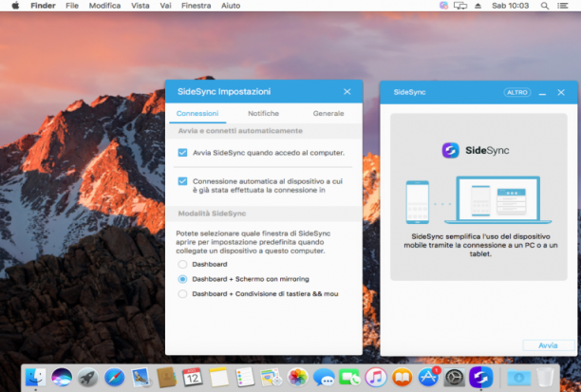This screenshot has height=392, width=581.
Task: Click SideSync icon in the dock
Action: point(480,377)
